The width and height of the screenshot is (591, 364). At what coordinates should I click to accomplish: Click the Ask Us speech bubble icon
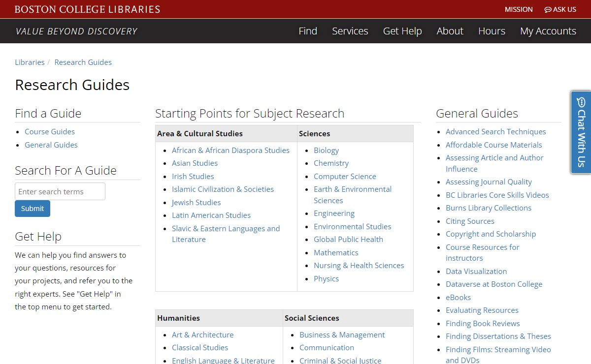click(548, 9)
